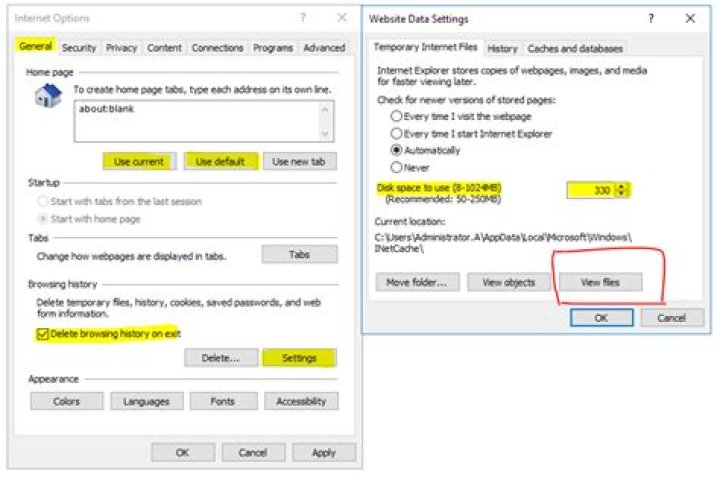Click the 'Disk space to use' label
720x477 pixels.
(x=439, y=188)
